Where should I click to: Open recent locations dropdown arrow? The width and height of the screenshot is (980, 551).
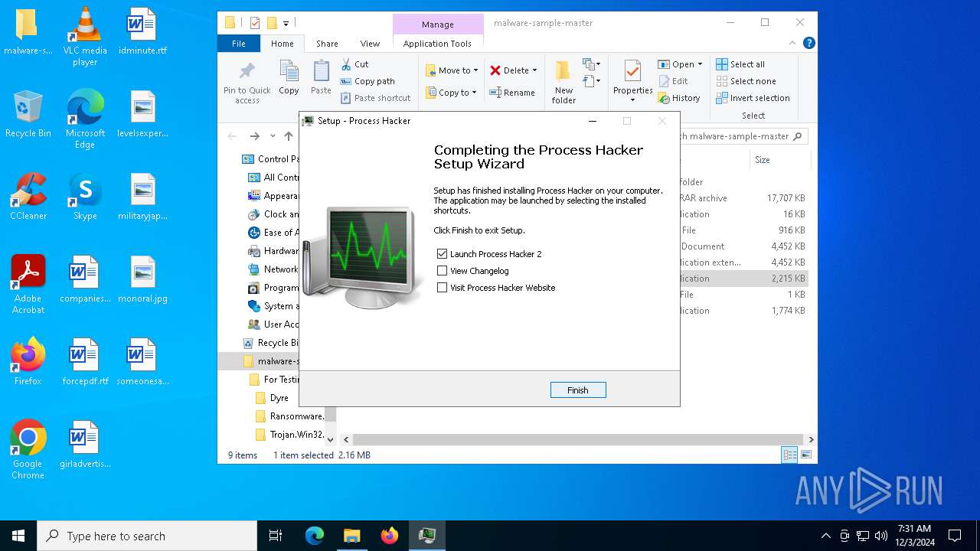[273, 136]
